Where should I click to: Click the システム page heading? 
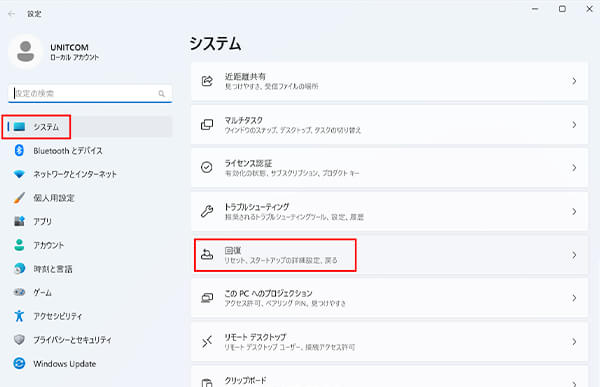click(215, 43)
